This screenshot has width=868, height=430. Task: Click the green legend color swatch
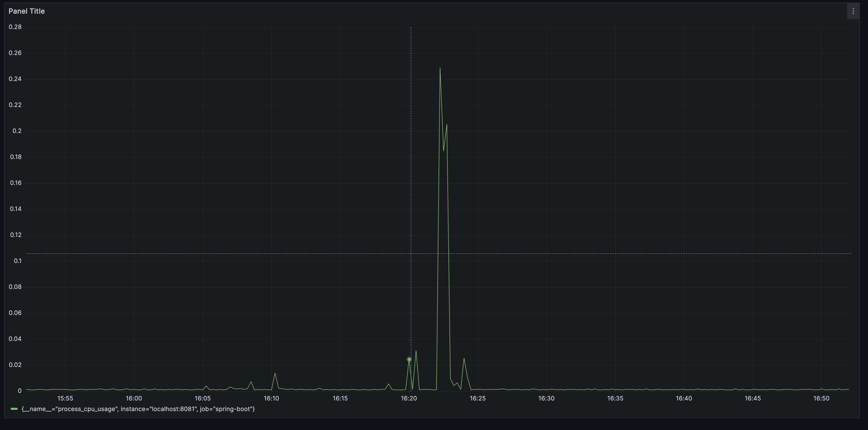tap(14, 409)
